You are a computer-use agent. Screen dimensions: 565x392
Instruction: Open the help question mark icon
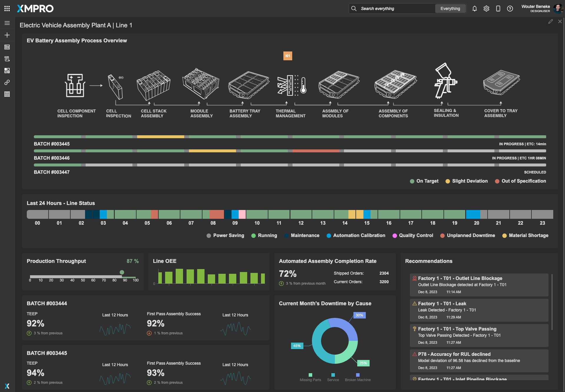[510, 9]
